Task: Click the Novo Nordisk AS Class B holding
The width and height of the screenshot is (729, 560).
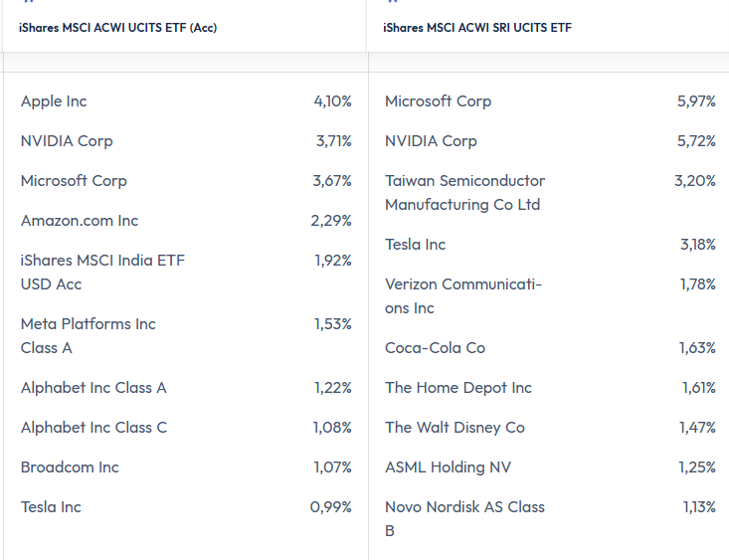Action: click(x=464, y=518)
